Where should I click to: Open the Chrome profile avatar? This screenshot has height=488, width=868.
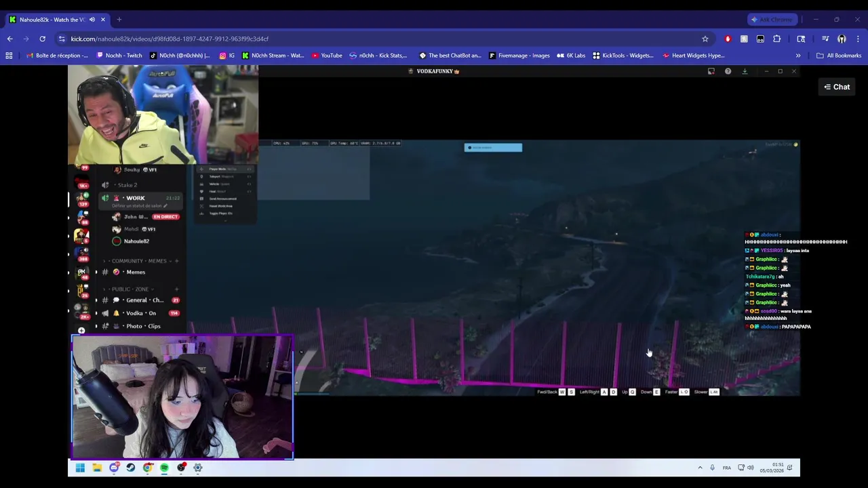(842, 39)
